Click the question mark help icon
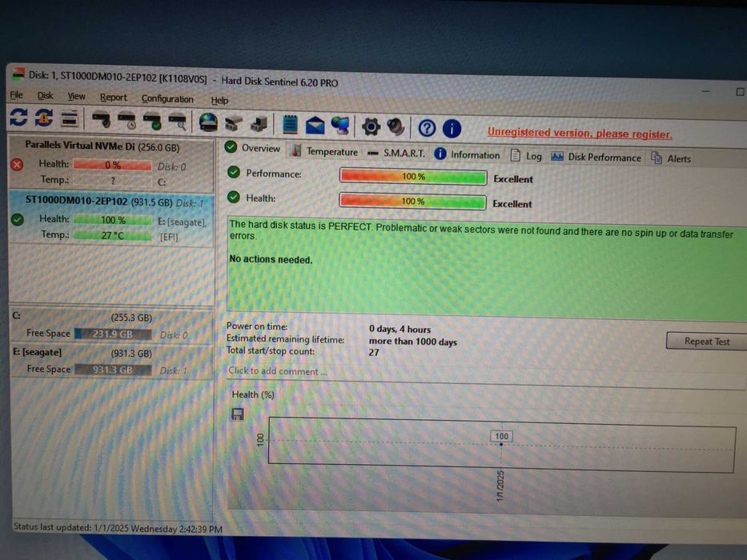 427,128
